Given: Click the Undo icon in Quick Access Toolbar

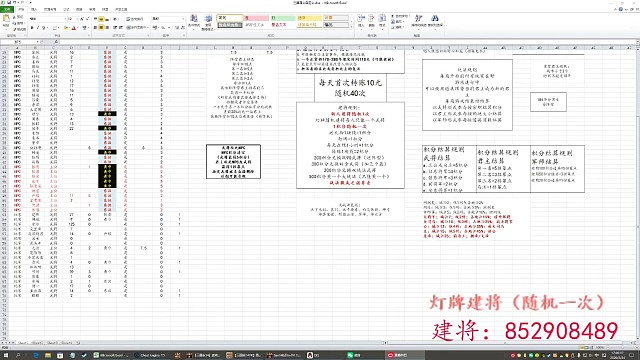Looking at the screenshot, I should 15,2.
